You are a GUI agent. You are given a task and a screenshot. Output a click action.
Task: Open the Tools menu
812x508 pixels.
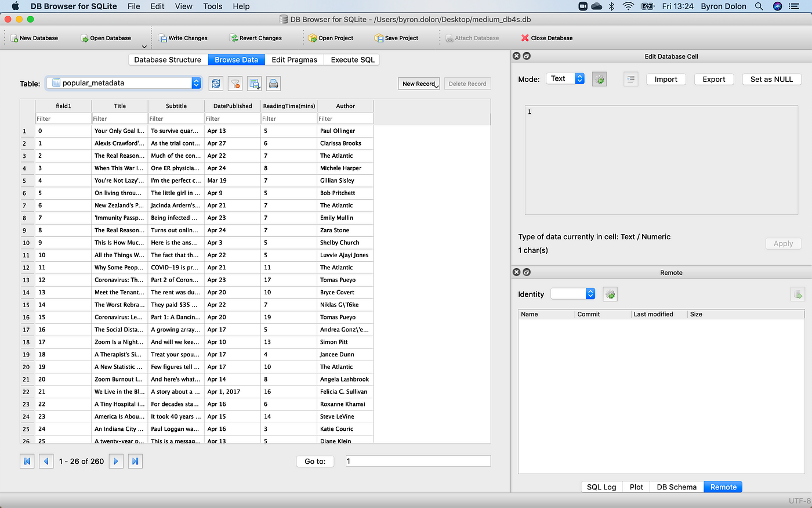click(x=213, y=6)
